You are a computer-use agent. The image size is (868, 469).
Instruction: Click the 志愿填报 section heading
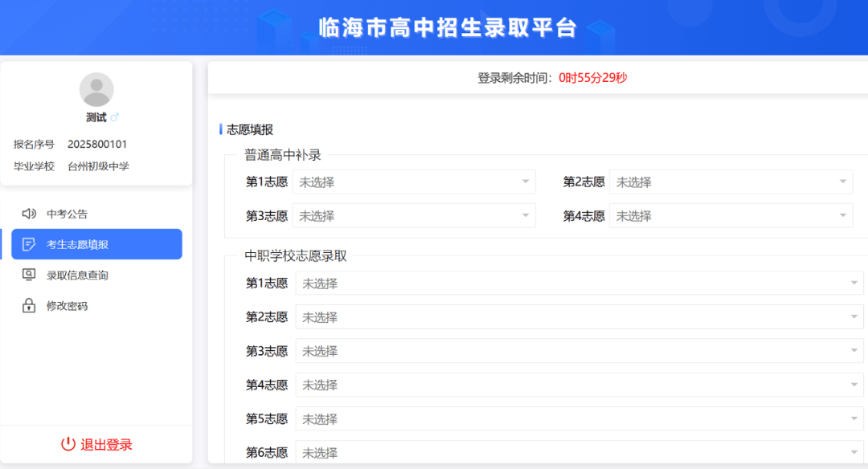(x=250, y=129)
